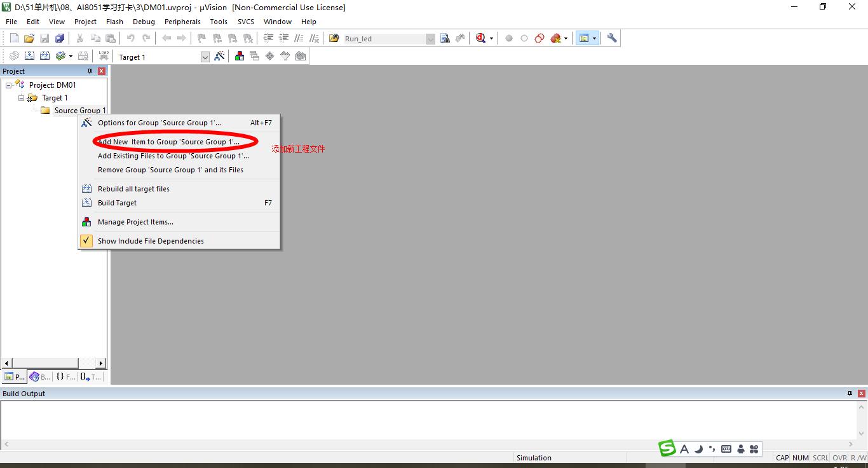Toggle the window layout view button
Screen dimensions: 868x468
point(584,38)
